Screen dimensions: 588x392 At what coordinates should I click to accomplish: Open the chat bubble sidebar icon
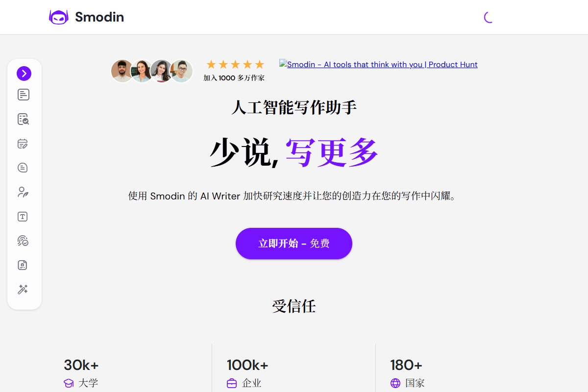tap(23, 168)
